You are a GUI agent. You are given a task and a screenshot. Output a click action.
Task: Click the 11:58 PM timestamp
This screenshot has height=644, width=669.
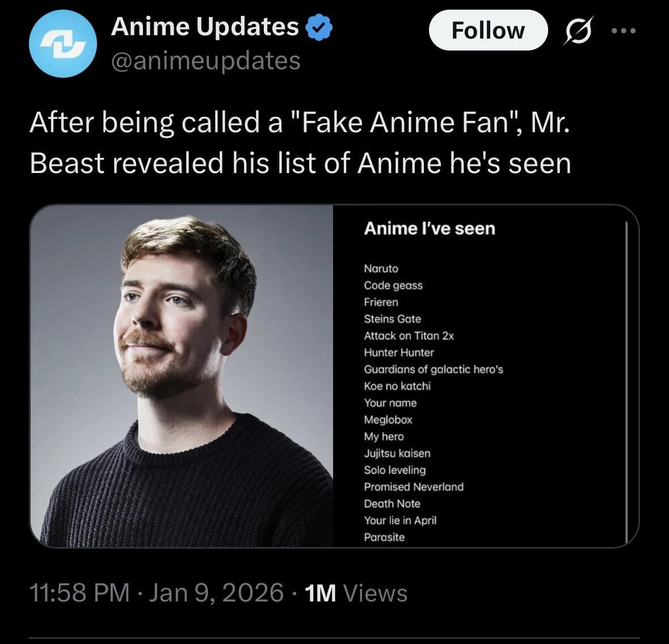[79, 593]
